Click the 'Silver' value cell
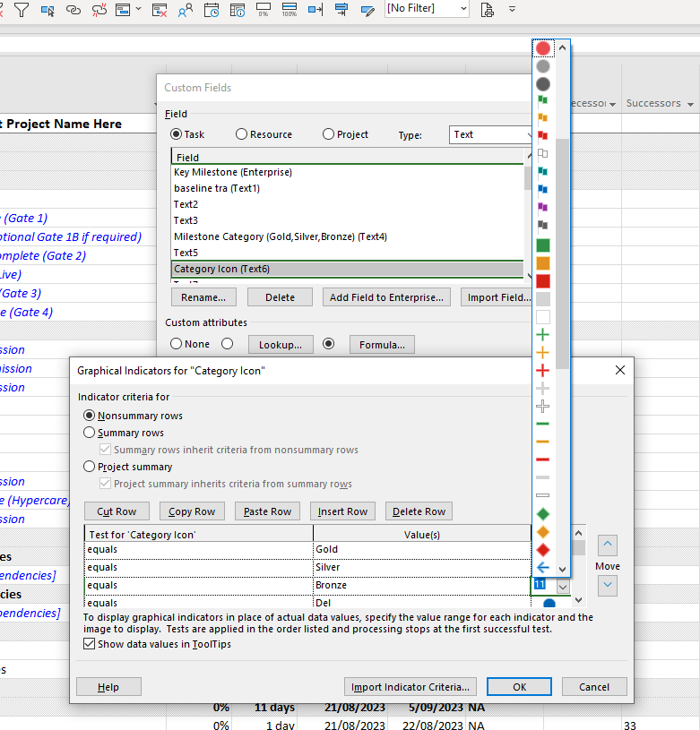700x730 pixels. click(422, 567)
